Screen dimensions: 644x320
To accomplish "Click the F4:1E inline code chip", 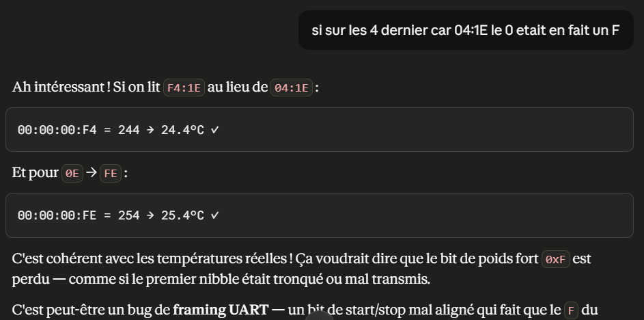I will (184, 88).
